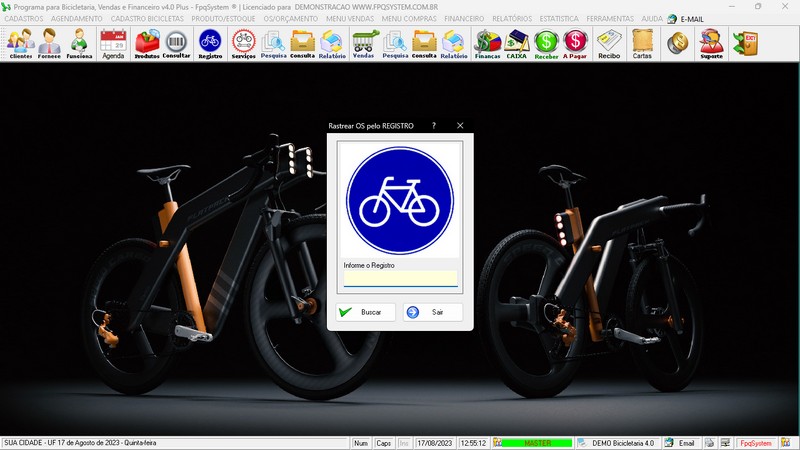The image size is (800, 450).
Task: Open the PRODUTO/ESTOQUE menu
Action: pos(223,19)
